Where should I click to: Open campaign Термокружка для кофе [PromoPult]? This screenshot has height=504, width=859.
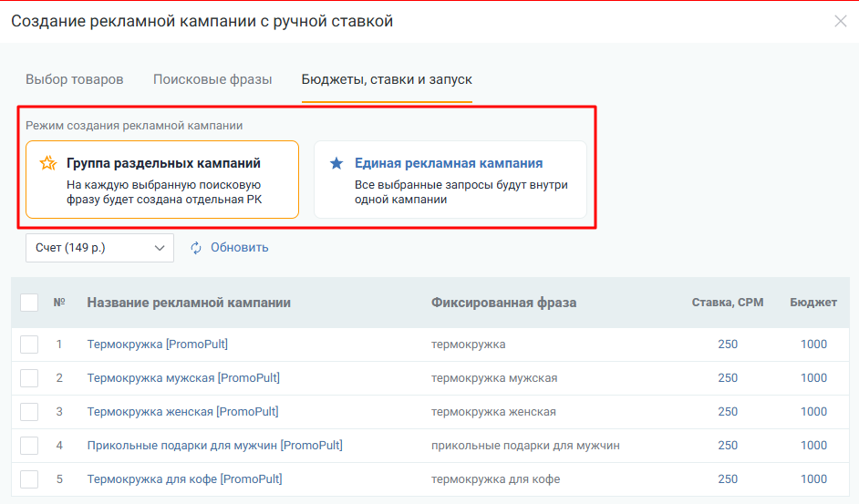184,479
